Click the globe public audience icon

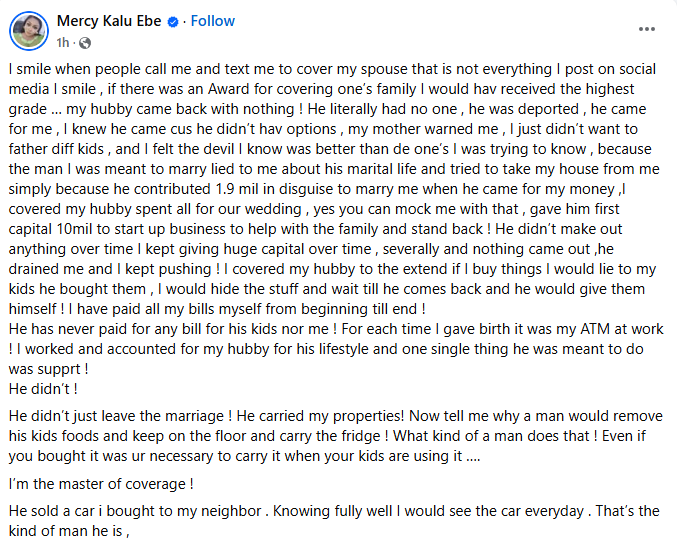[83, 43]
